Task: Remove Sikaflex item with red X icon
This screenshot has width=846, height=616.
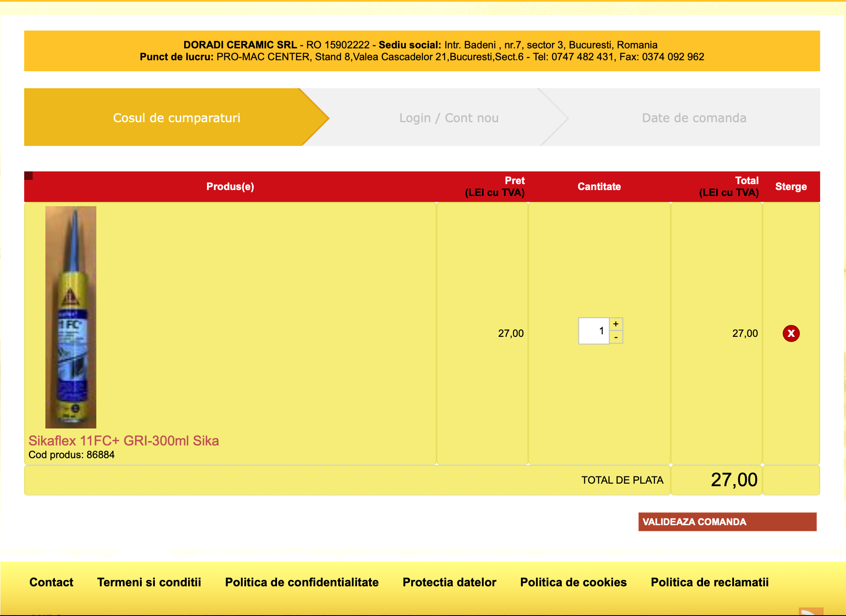Action: coord(791,333)
